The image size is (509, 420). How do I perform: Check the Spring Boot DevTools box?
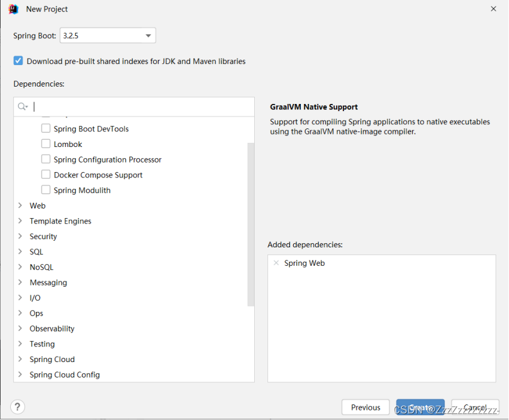click(46, 128)
